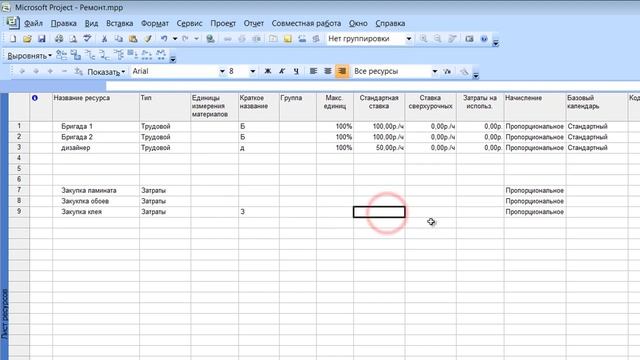This screenshot has height=360, width=640.
Task: Click the hide subtasks minus icon
Action: (x=64, y=71)
